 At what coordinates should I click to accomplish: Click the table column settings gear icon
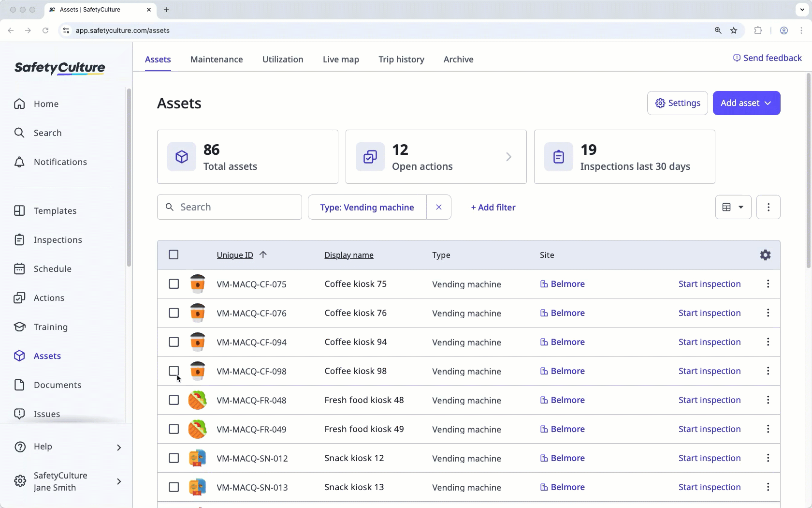(765, 255)
